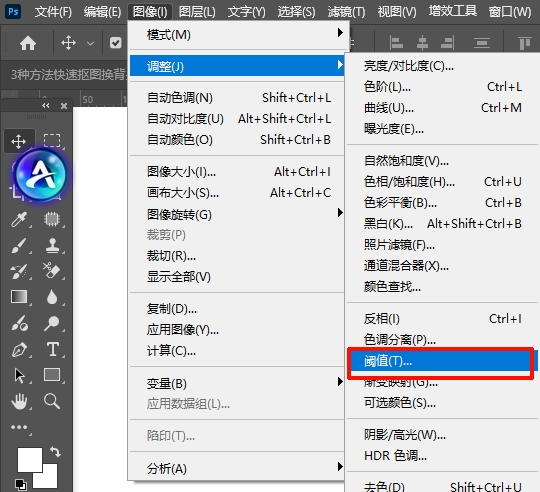Select the Path Selection arrow tool
540x492 pixels.
click(x=20, y=375)
